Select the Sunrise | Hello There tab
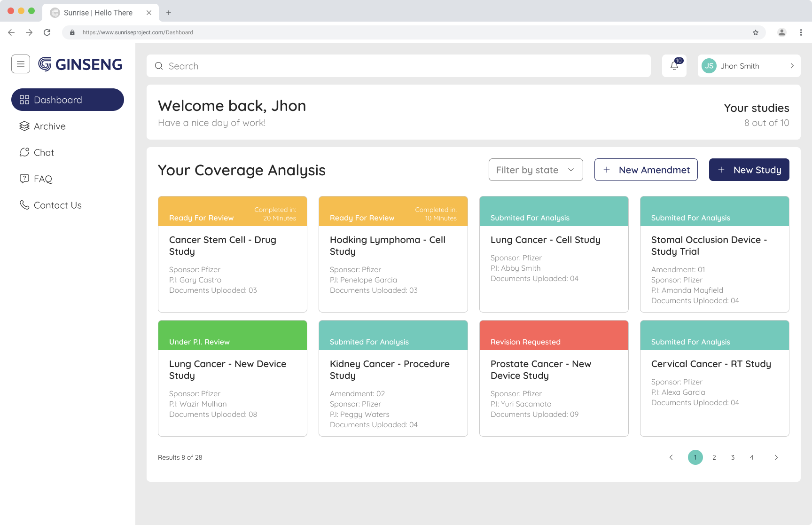Image resolution: width=812 pixels, height=525 pixels. 101,13
